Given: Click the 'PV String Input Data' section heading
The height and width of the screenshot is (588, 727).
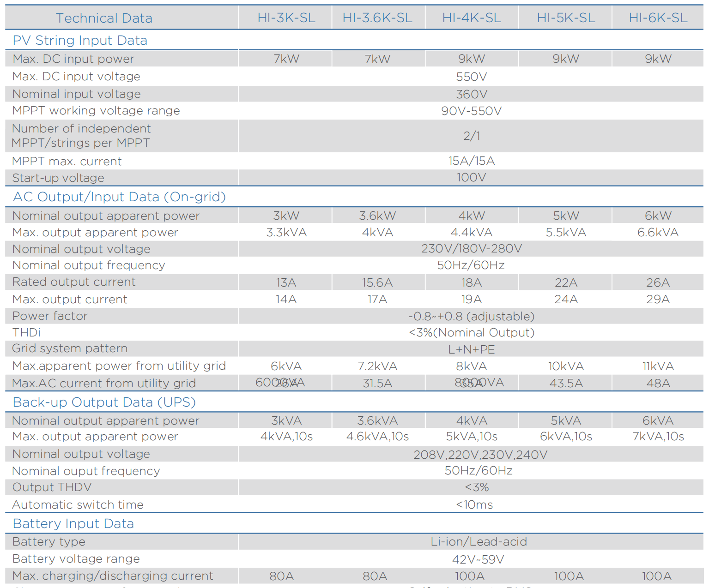Looking at the screenshot, I should (x=80, y=40).
